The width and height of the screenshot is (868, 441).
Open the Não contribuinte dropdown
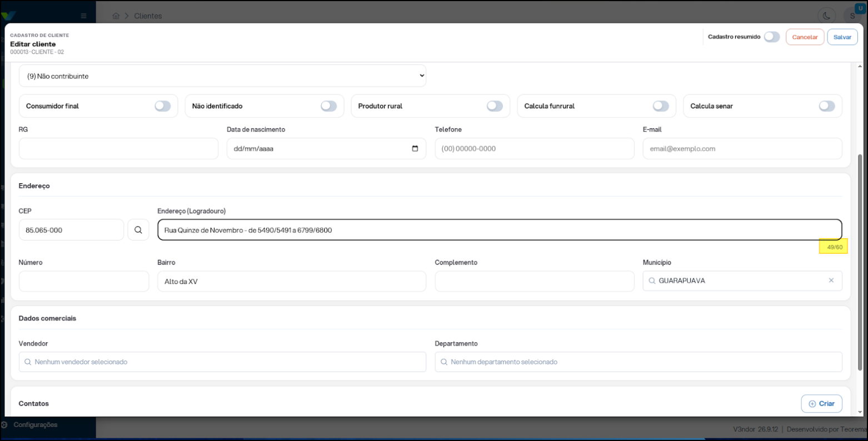point(222,76)
